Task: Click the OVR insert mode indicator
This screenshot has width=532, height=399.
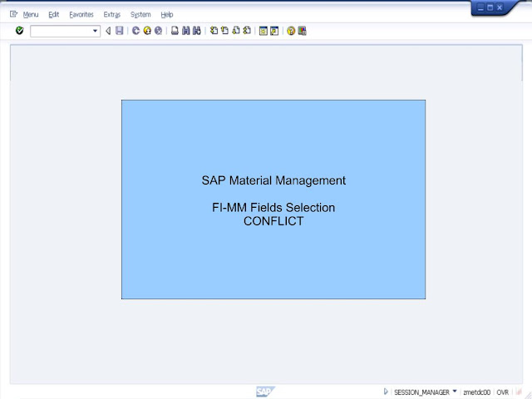Action: point(502,392)
